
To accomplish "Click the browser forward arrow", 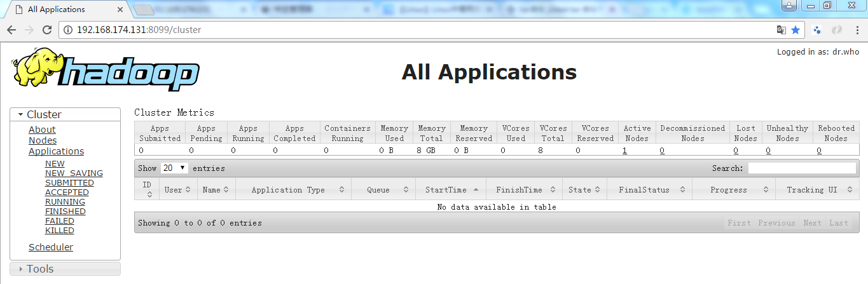I will pos(29,30).
